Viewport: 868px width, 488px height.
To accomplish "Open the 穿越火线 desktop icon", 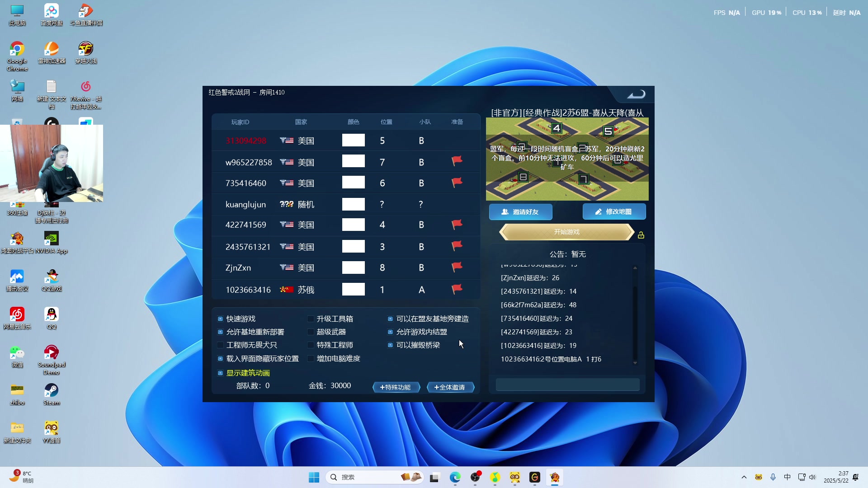I will tap(86, 52).
